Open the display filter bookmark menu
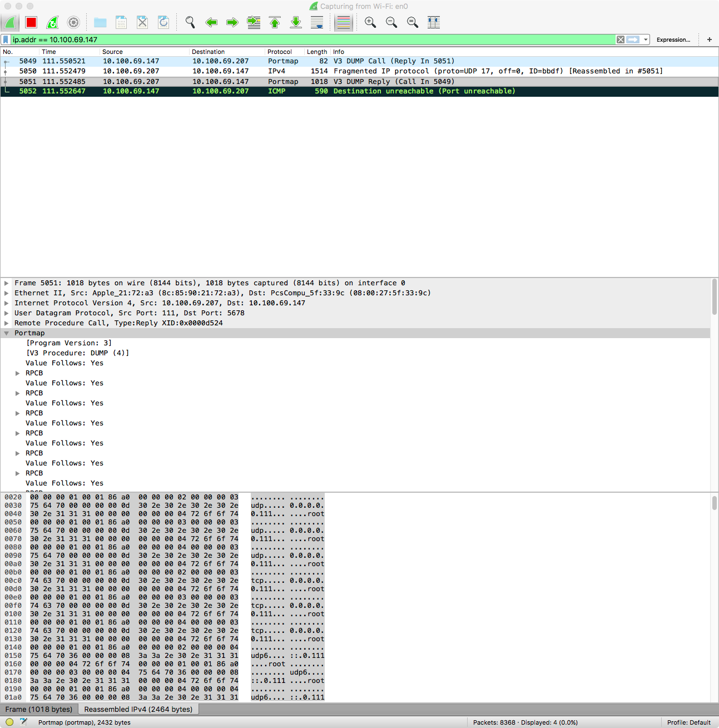719x728 pixels. (x=6, y=39)
